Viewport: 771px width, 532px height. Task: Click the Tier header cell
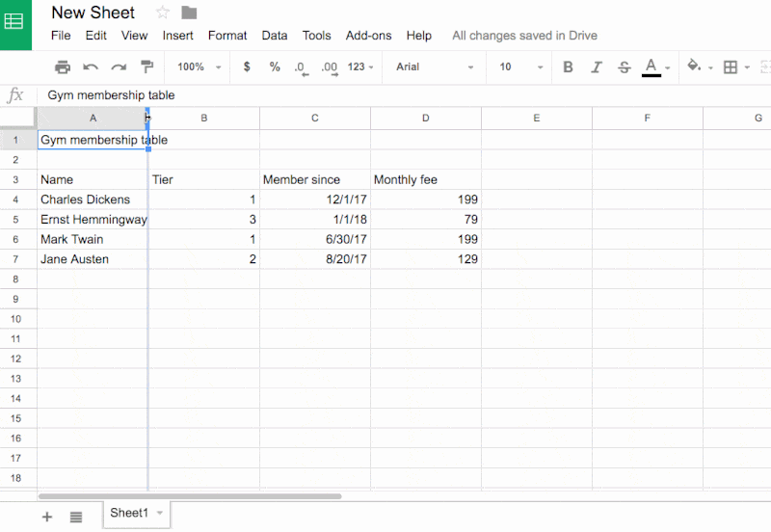tap(204, 179)
